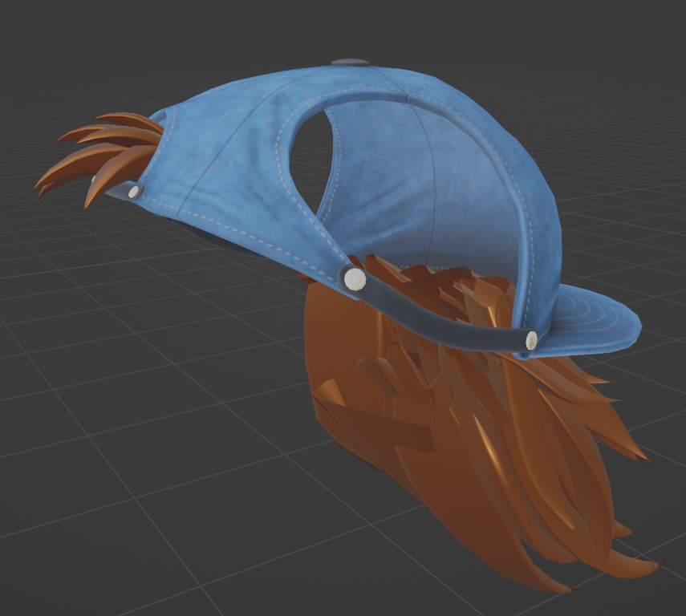
Task: Click the gray button on top of cap
Action: pos(351,62)
